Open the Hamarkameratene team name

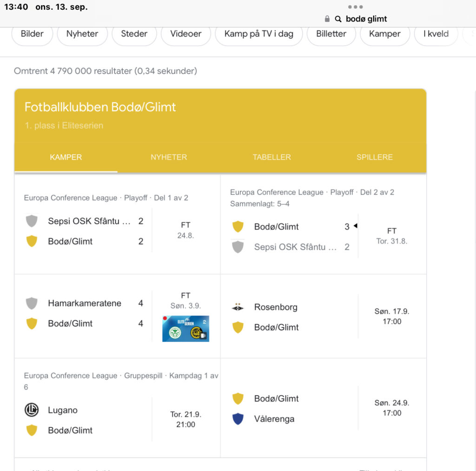[x=85, y=303]
